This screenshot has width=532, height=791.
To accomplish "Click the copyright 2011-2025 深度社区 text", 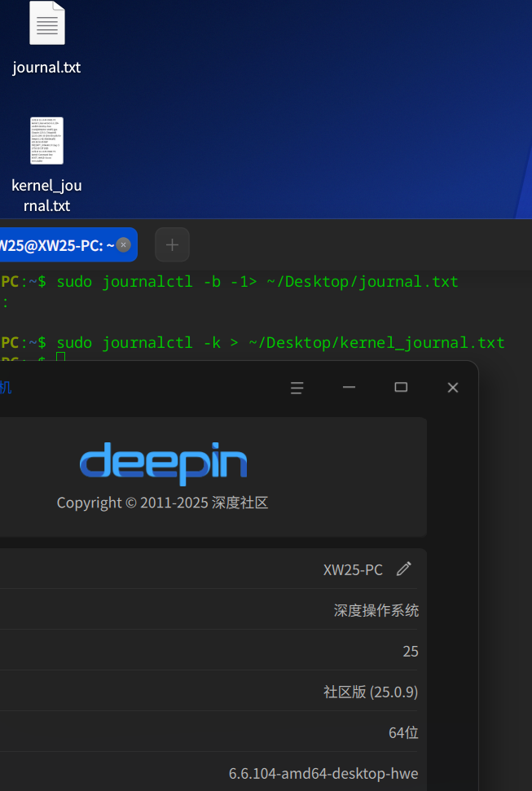I will (162, 503).
